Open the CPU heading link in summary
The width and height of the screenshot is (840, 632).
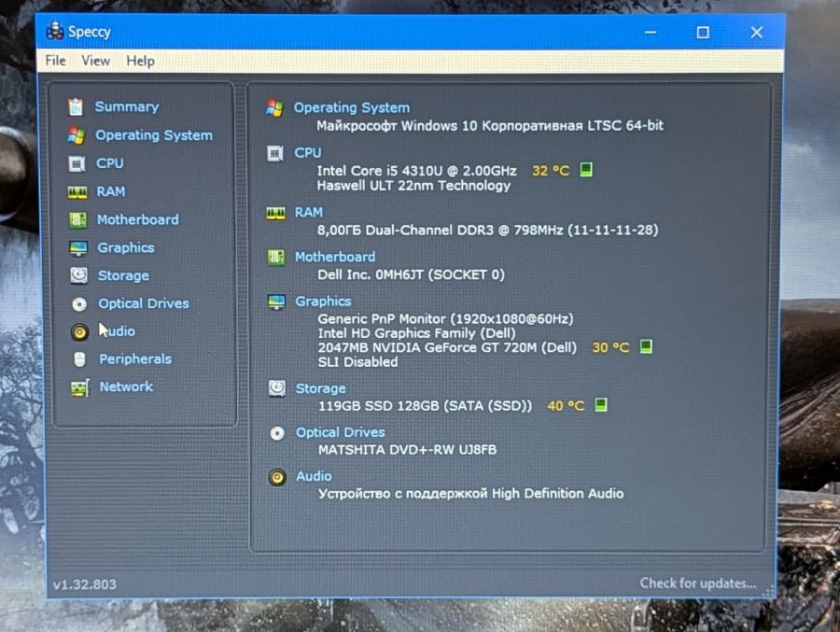(308, 153)
